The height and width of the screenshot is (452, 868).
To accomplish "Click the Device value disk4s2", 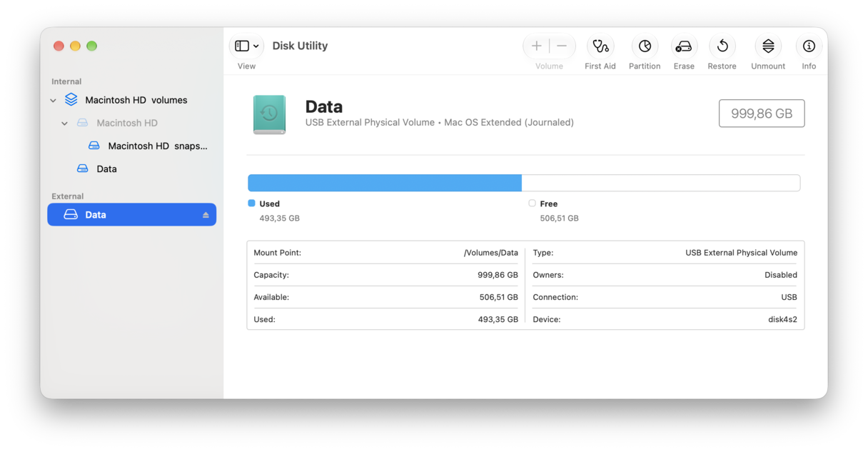I will point(782,319).
